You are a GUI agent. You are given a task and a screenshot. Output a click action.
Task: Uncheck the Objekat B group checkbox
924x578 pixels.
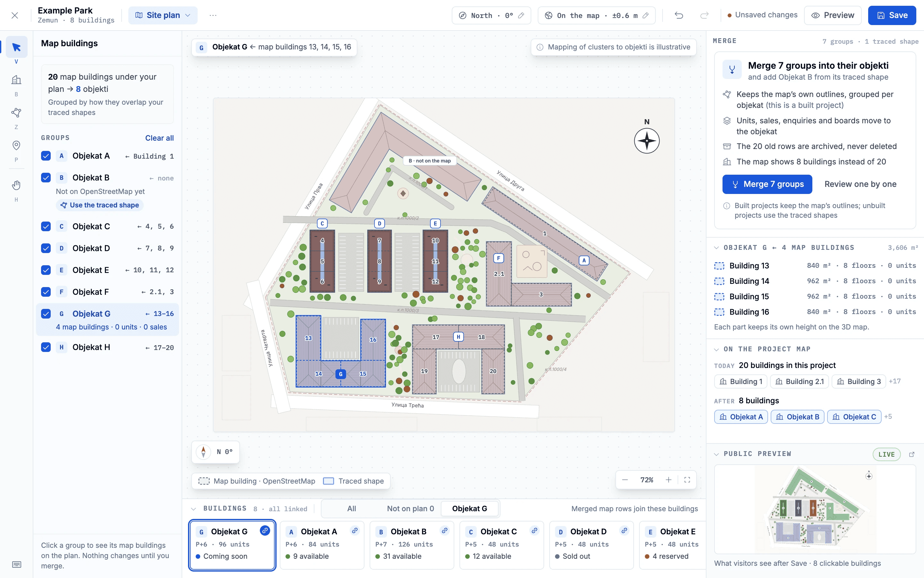[x=46, y=178]
